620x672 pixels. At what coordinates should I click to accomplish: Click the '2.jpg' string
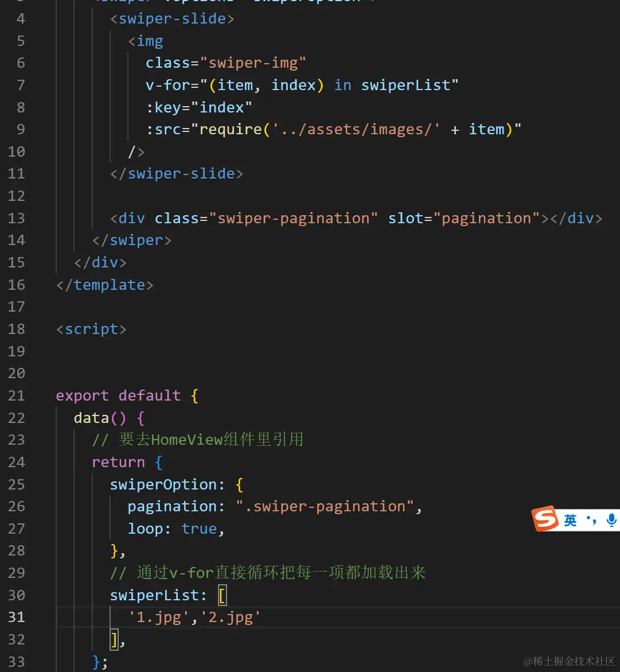tap(230, 617)
